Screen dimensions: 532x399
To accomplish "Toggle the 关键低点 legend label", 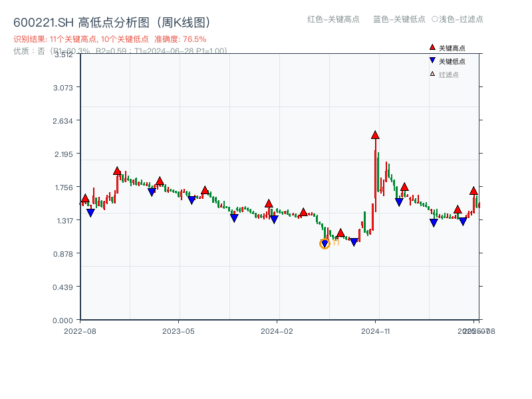I will (x=452, y=61).
